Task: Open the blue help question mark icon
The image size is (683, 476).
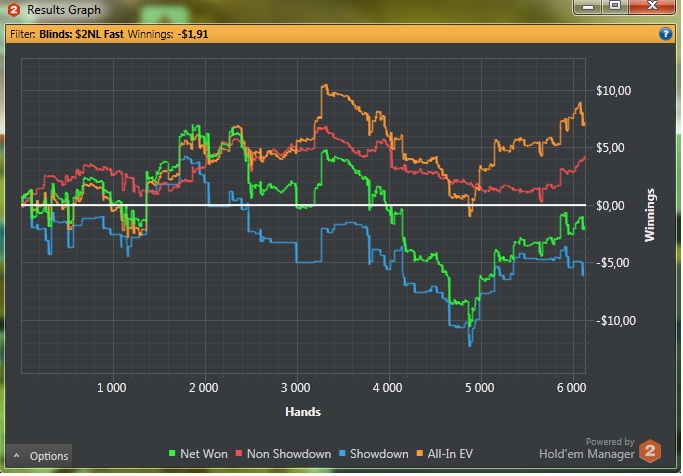Action: click(665, 34)
